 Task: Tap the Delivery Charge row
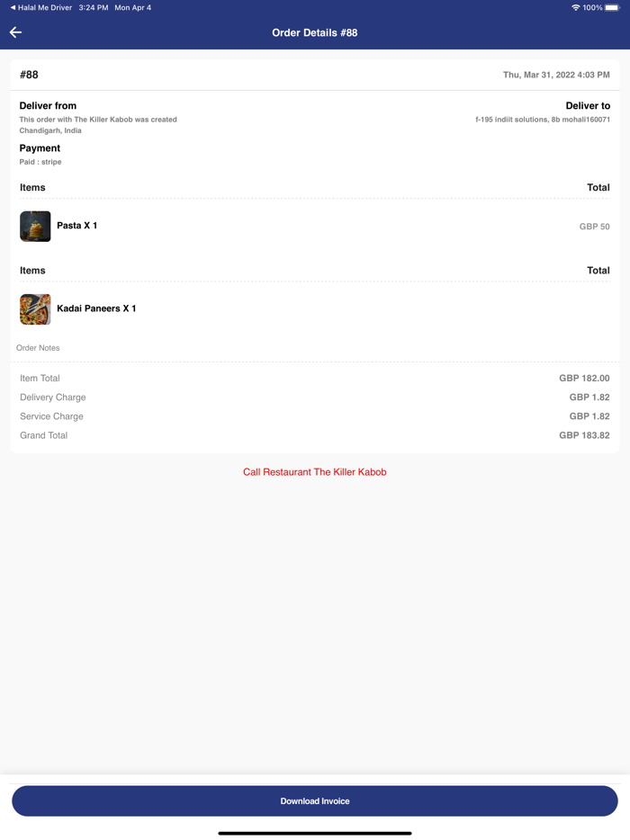pos(315,397)
